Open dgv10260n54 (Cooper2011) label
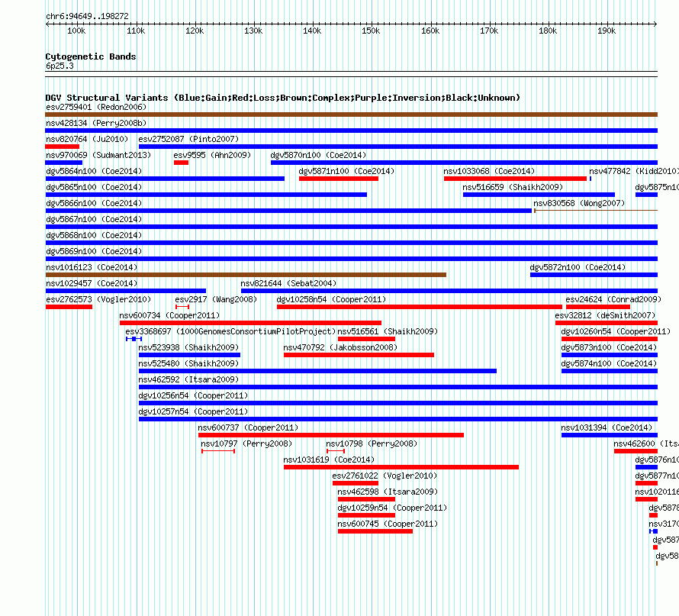This screenshot has width=679, height=616. point(616,331)
